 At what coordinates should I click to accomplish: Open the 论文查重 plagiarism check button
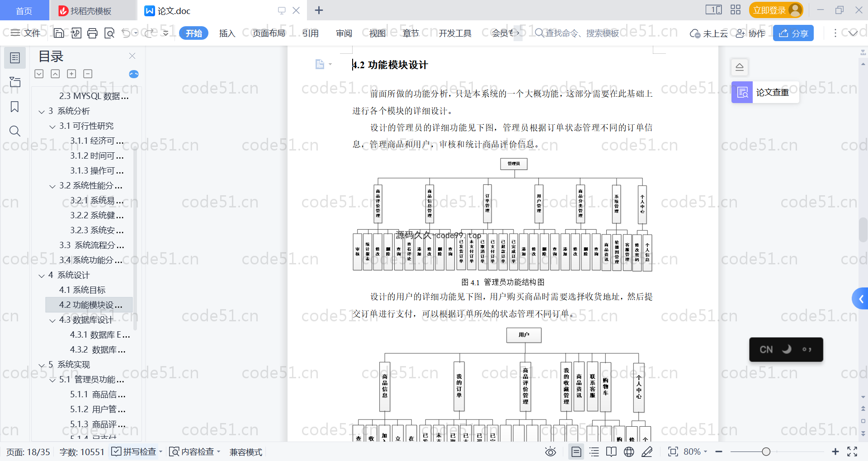765,92
